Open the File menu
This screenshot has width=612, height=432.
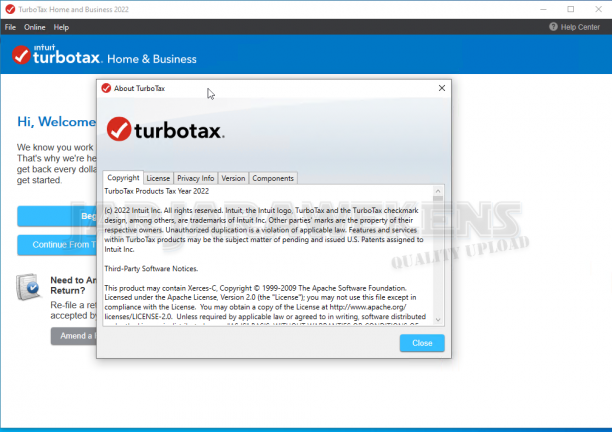(10, 27)
